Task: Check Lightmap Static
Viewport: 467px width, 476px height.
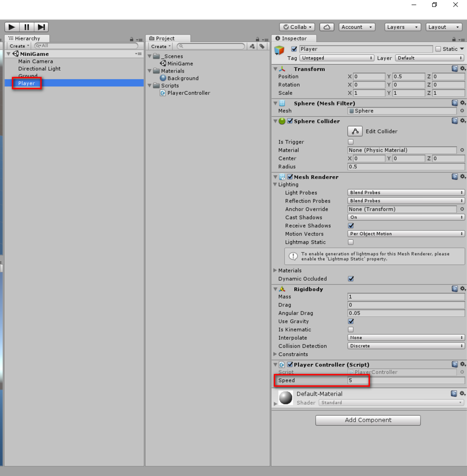Action: tap(351, 242)
